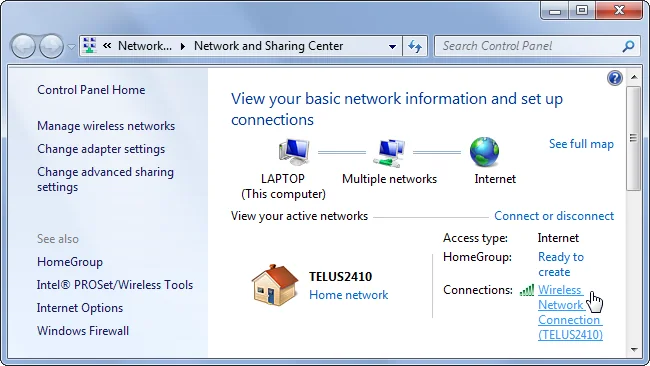This screenshot has height=366, width=650.
Task: Click the vertical scrollbar thumb
Action: point(633,138)
